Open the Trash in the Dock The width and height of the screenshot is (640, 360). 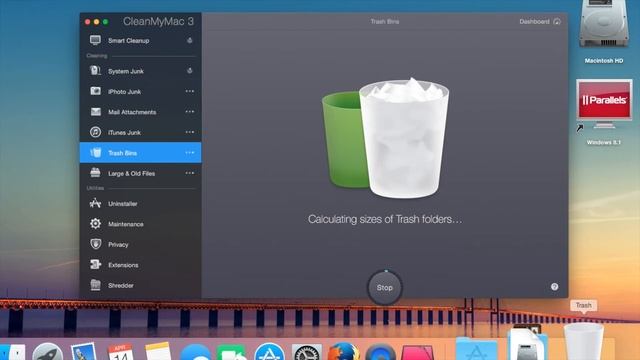(583, 342)
